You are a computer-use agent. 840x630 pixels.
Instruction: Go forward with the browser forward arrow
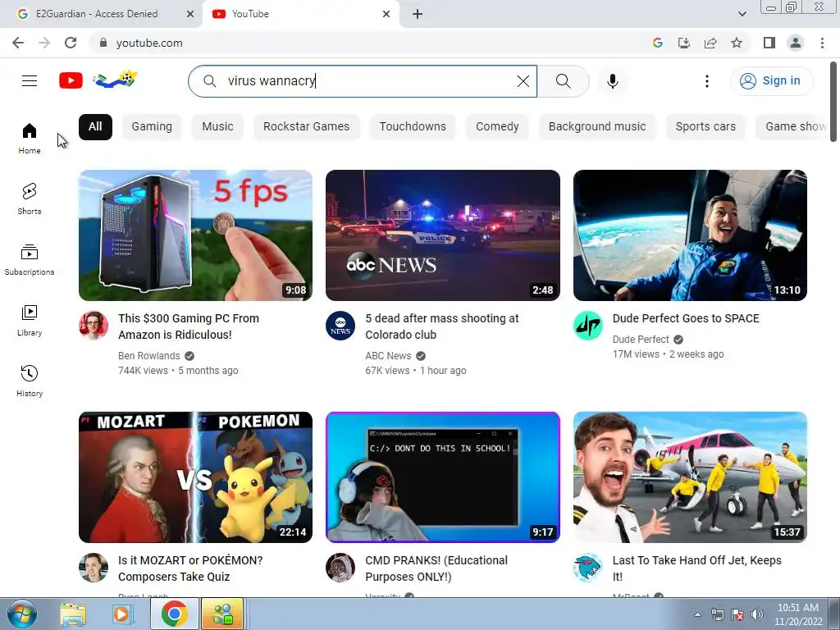(x=44, y=43)
